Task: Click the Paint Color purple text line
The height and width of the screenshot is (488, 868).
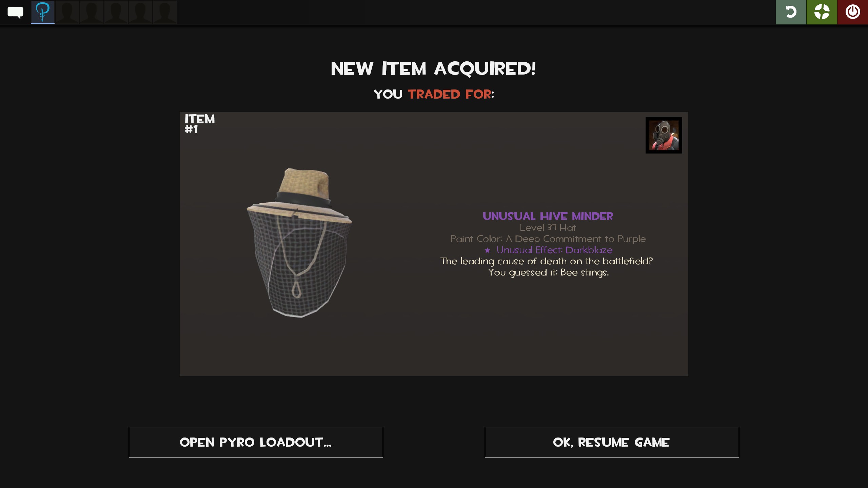Action: (548, 239)
